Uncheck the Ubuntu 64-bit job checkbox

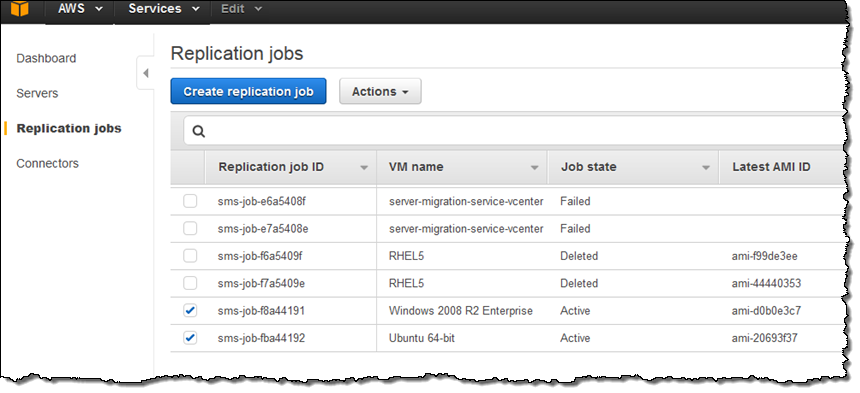pyautogui.click(x=190, y=338)
